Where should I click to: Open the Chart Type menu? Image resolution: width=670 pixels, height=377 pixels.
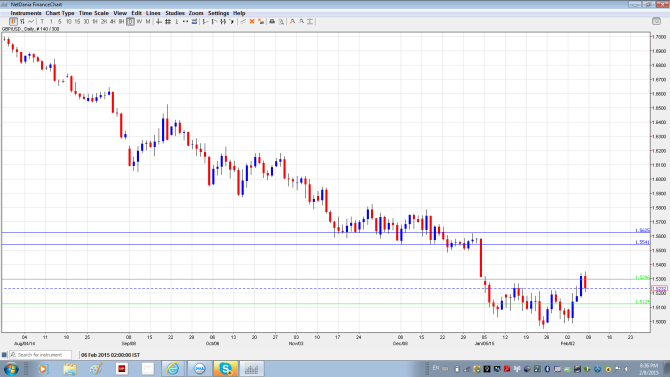60,13
